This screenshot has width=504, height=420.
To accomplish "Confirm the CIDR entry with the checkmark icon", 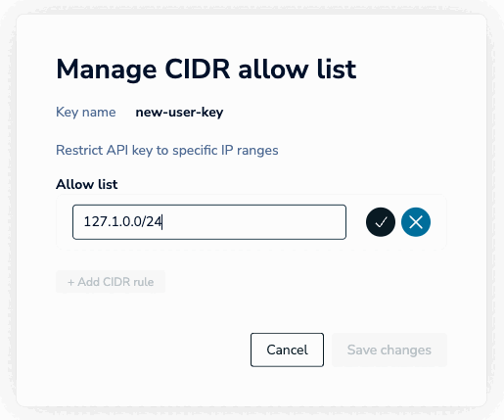I will (x=381, y=222).
